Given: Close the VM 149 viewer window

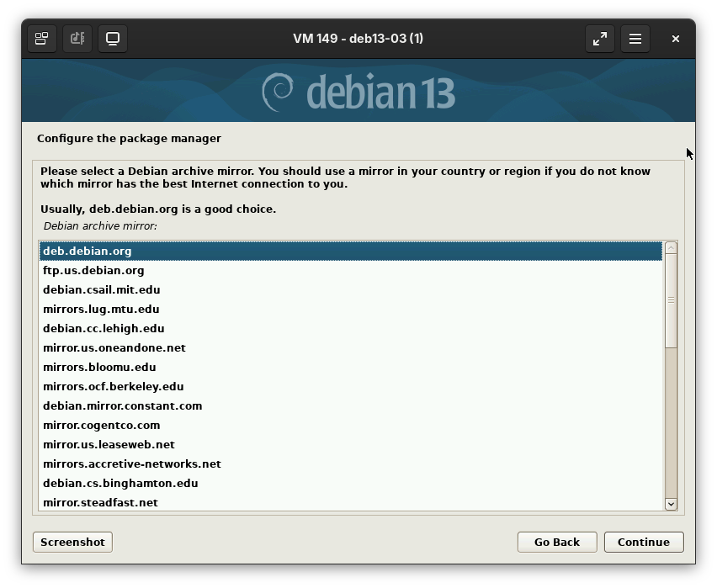Looking at the screenshot, I should click(675, 39).
